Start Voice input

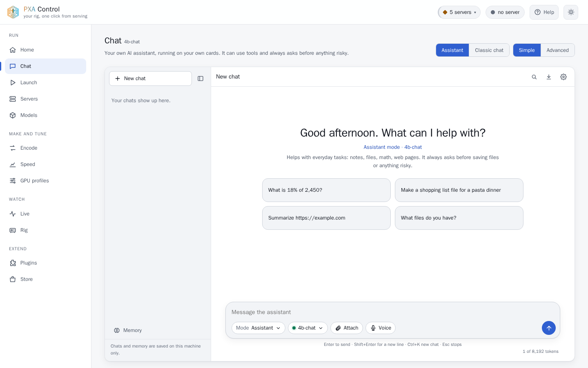[381, 328]
